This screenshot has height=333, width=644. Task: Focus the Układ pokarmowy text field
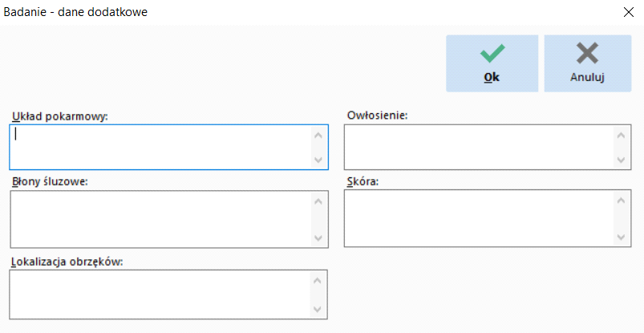click(168, 147)
